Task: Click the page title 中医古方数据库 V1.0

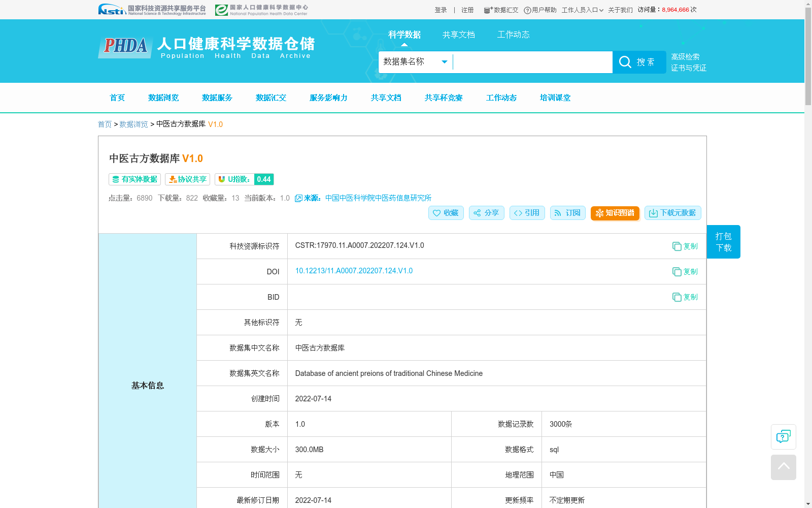Action: (156, 158)
